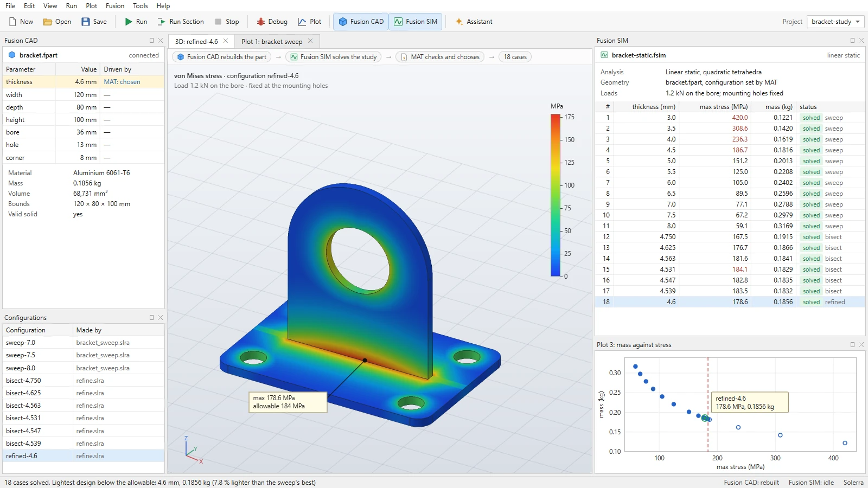
Task: Close the '3D: refined-4.6' tab with its X
Action: point(226,41)
